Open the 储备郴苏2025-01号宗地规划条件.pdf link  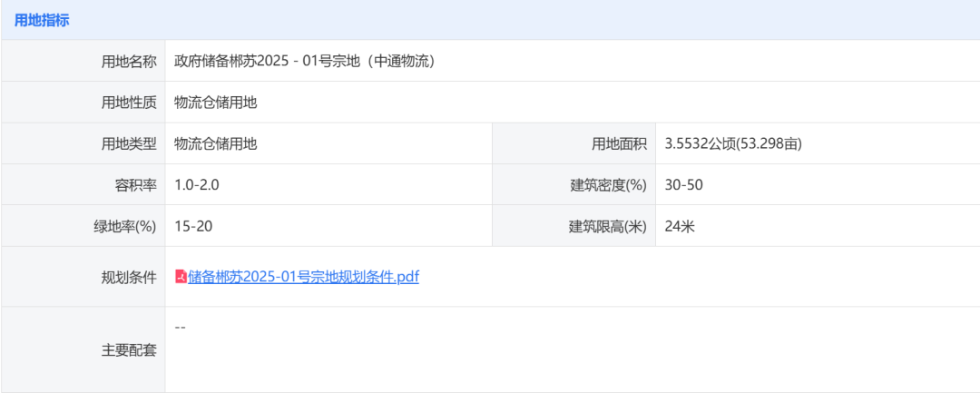point(303,277)
